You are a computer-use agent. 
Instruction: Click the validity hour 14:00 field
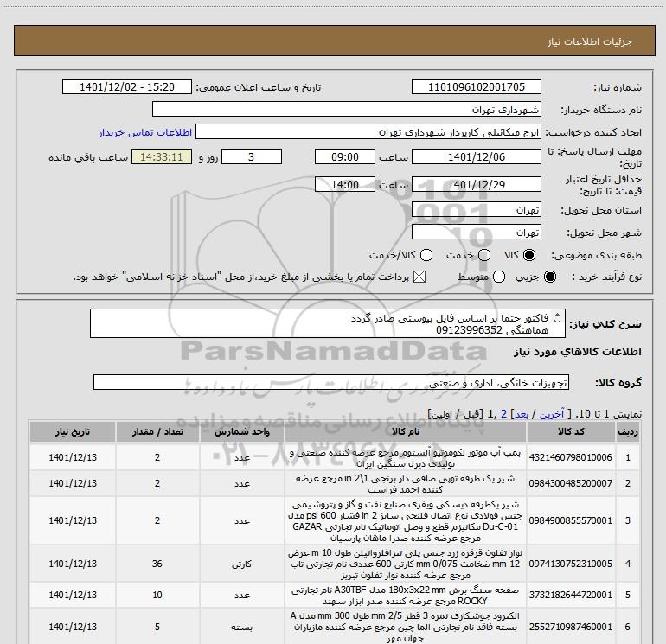pyautogui.click(x=345, y=184)
